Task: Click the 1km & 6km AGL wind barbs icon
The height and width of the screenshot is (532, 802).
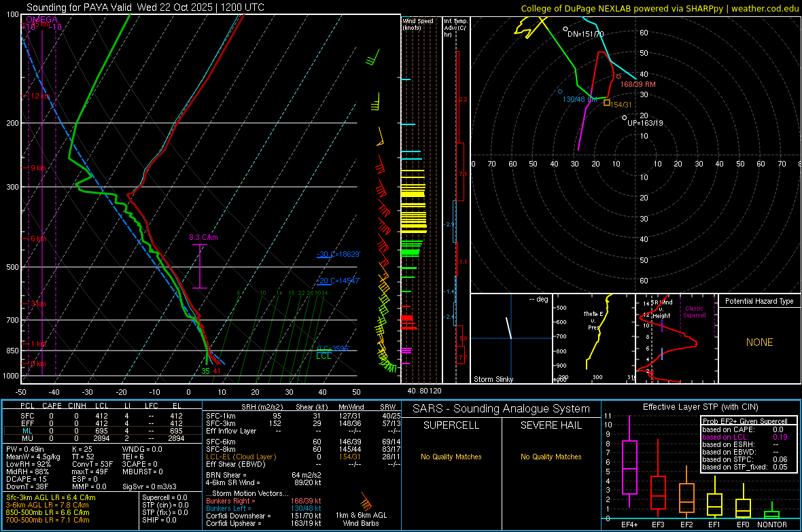Action: (365, 503)
